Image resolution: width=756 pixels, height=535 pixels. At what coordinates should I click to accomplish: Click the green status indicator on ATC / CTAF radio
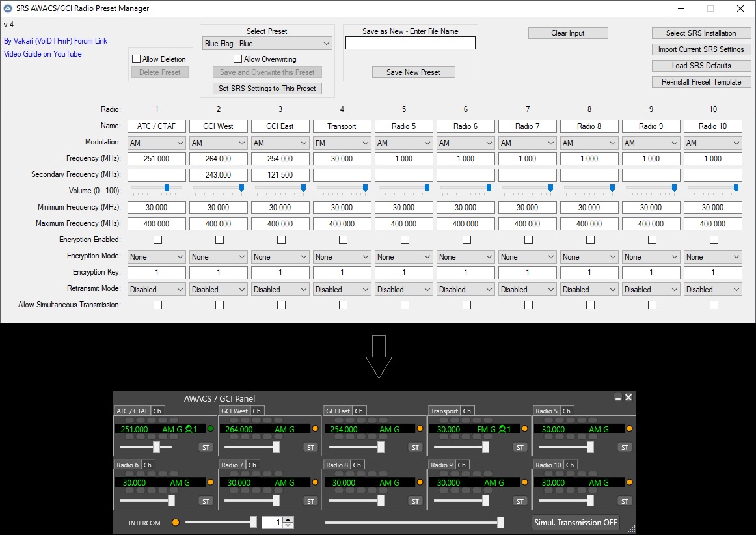[x=211, y=429]
